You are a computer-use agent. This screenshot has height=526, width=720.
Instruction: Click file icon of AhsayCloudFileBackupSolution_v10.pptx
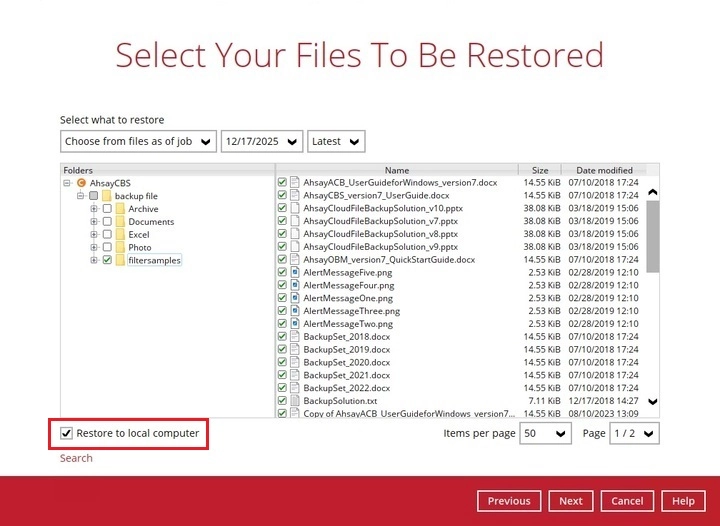click(x=295, y=208)
